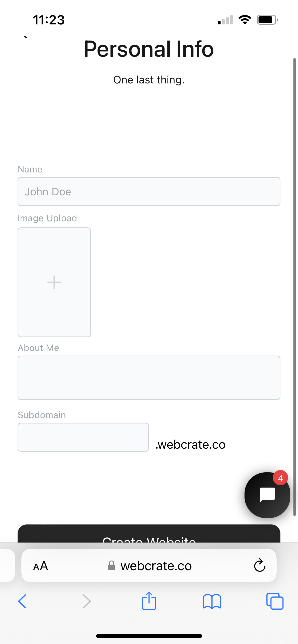Click the page scrollbar on right edge
298x644 pixels.
294,287
